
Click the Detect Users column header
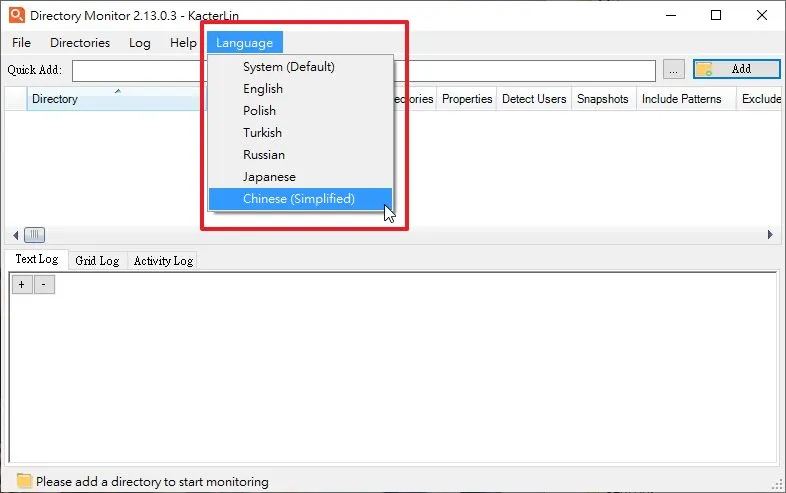click(x=534, y=99)
